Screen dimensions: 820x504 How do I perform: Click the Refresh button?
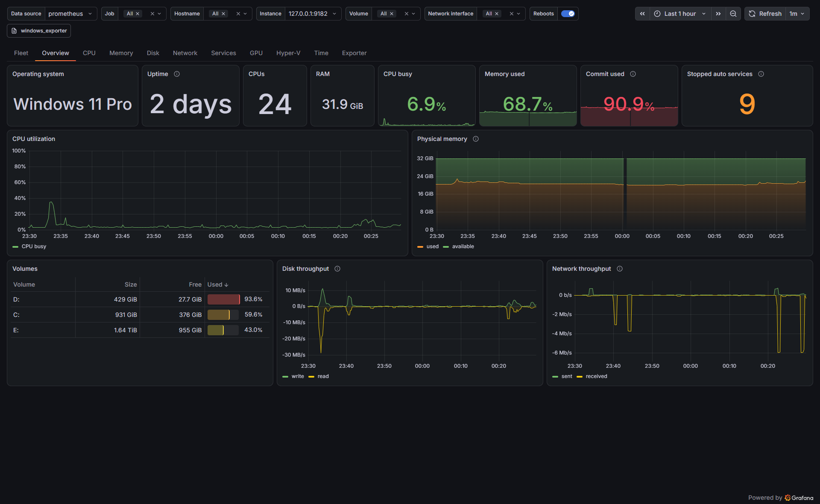click(765, 14)
